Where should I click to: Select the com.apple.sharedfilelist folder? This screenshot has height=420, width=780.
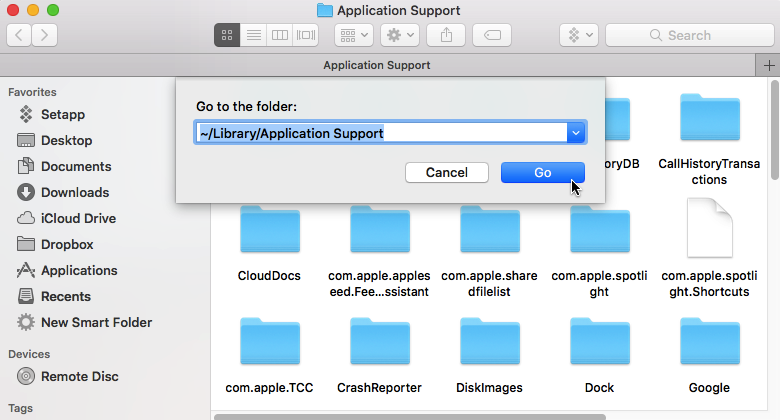coord(489,251)
